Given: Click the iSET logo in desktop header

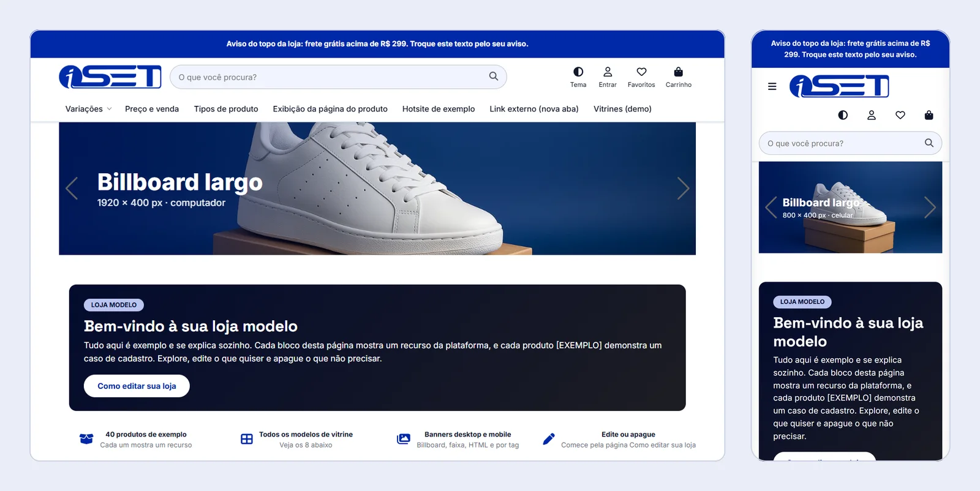Looking at the screenshot, I should [110, 77].
